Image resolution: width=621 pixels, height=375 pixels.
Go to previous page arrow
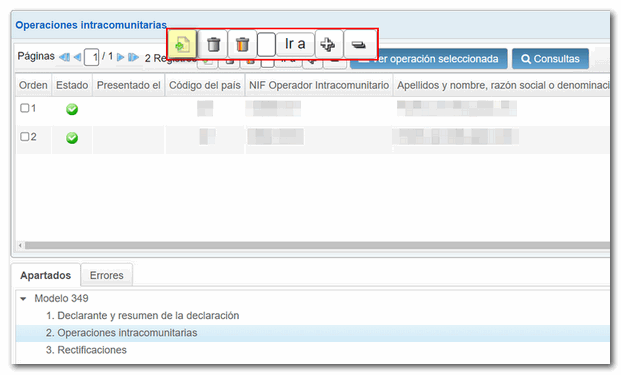(x=77, y=57)
